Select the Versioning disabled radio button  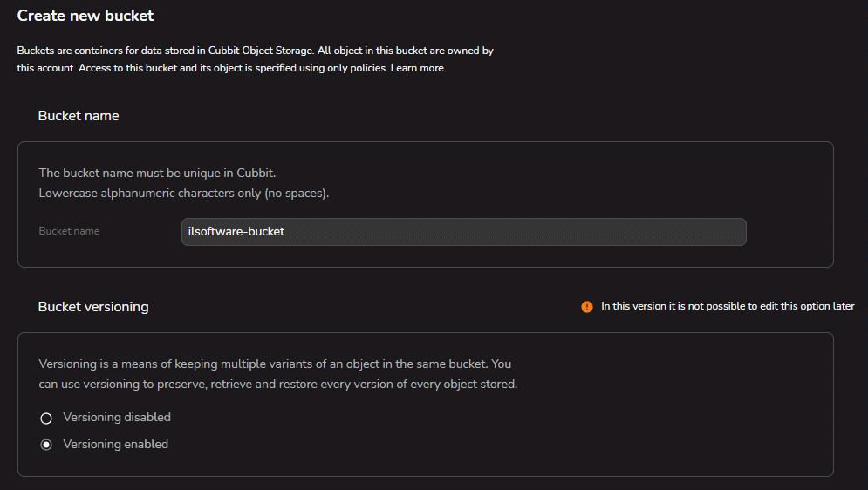[46, 419]
